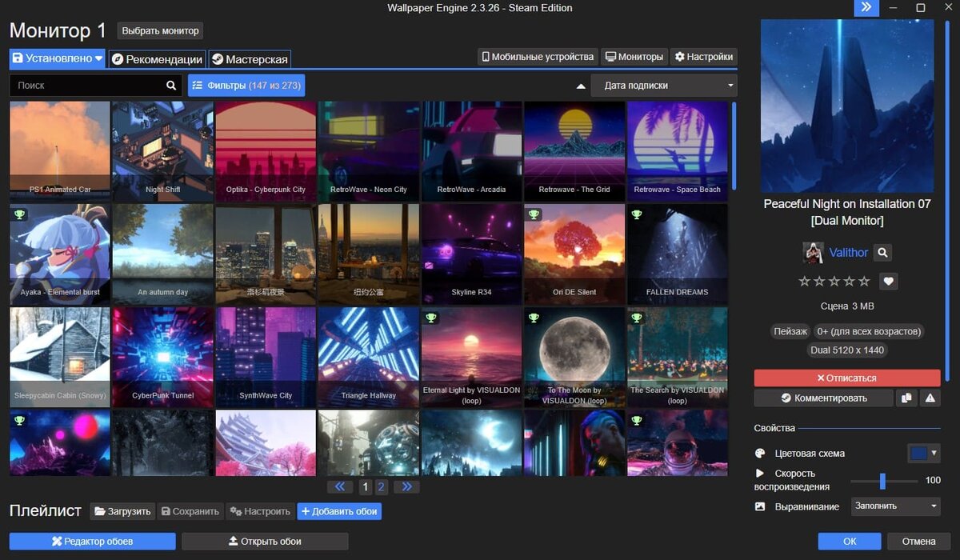This screenshot has height=560, width=960.
Task: Click Загрузить playlist button
Action: [122, 511]
